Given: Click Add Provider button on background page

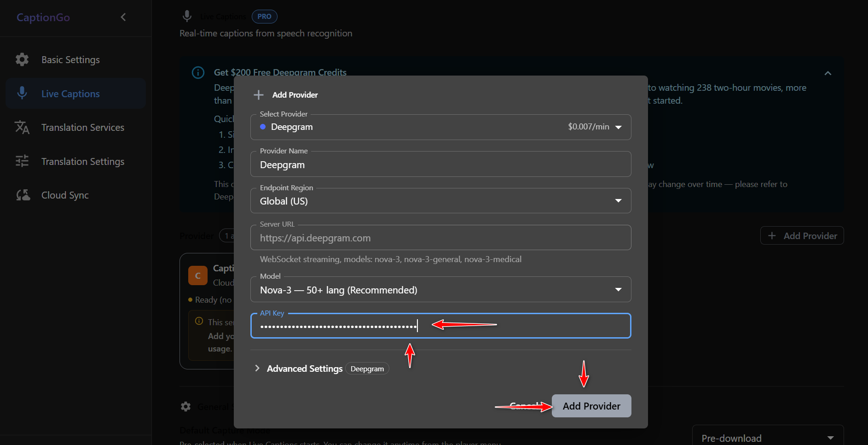Looking at the screenshot, I should click(802, 236).
